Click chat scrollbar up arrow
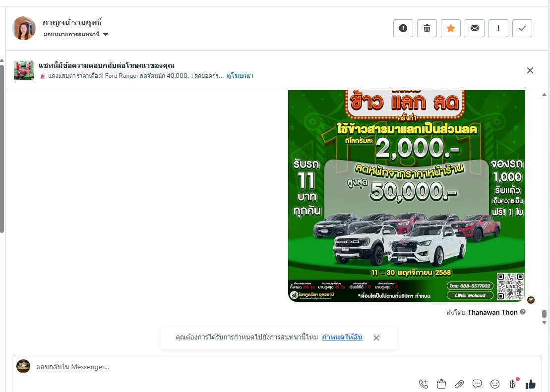Image resolution: width=550 pixels, height=392 pixels. tap(545, 95)
